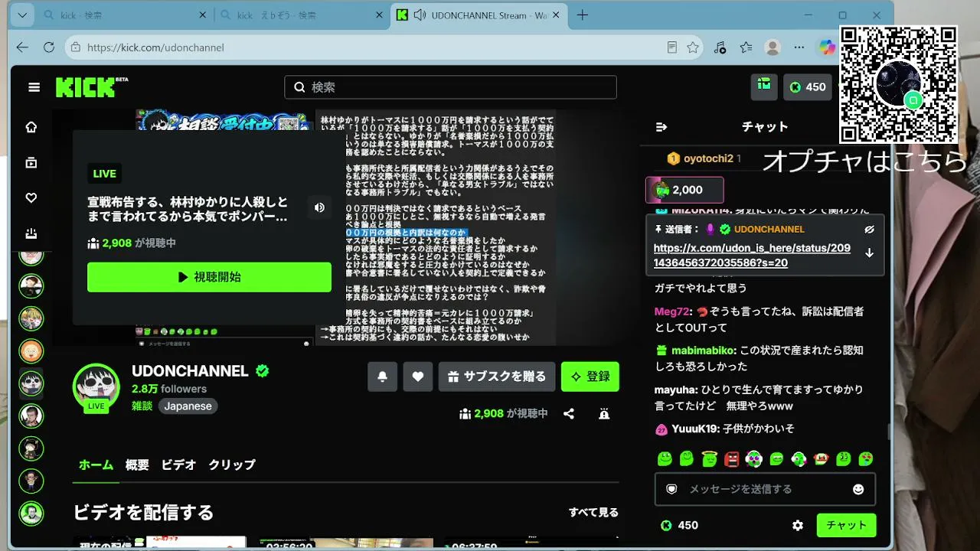Click the すべて見る link
This screenshot has height=551, width=980.
[593, 513]
